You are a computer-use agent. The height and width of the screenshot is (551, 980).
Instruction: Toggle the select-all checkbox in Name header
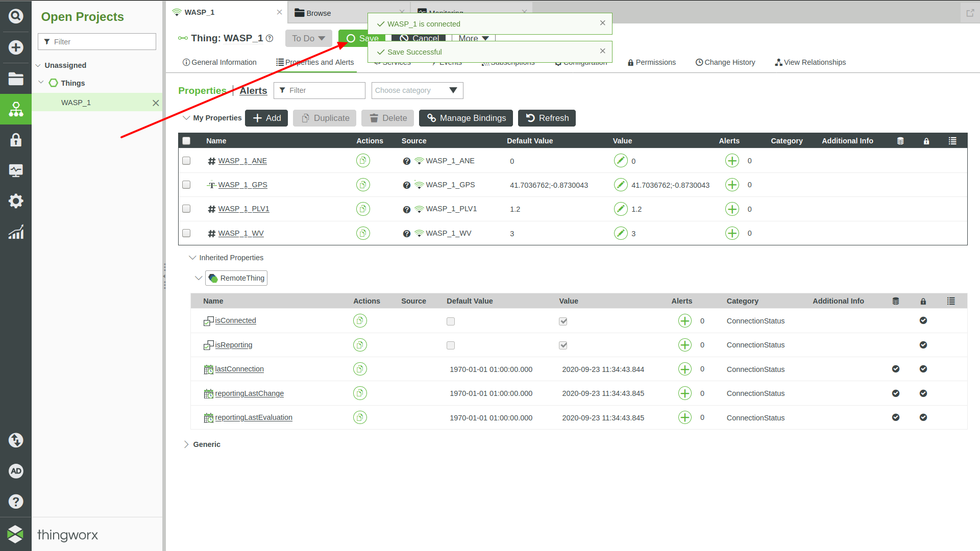click(186, 141)
